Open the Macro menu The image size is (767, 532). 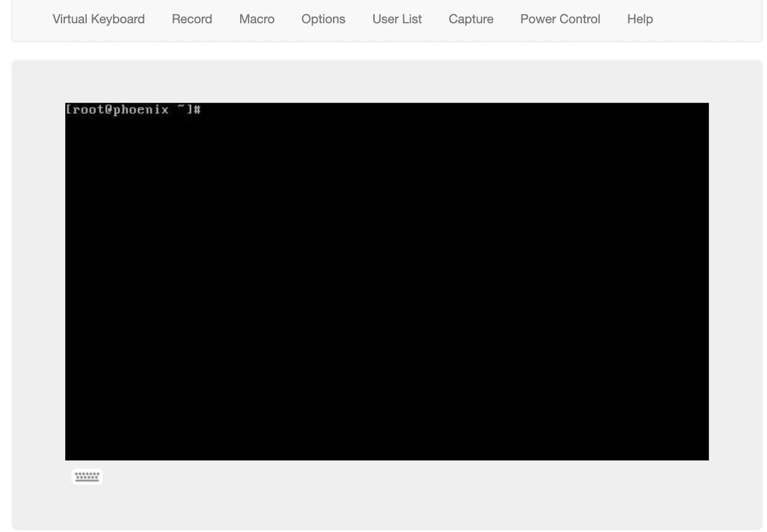(257, 19)
